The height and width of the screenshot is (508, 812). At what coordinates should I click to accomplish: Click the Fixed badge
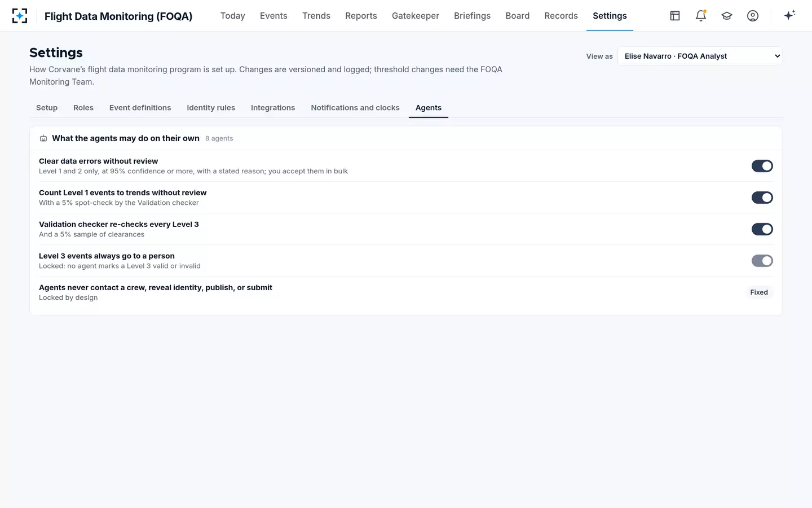click(759, 292)
